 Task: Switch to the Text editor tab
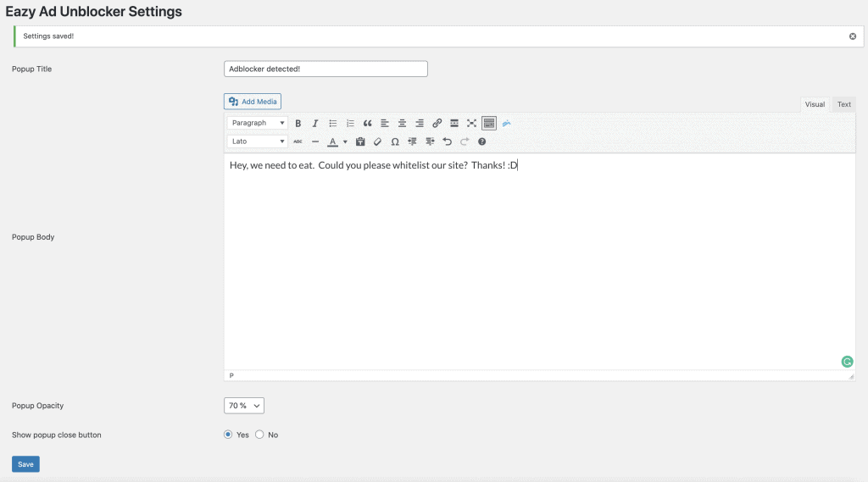tap(843, 104)
